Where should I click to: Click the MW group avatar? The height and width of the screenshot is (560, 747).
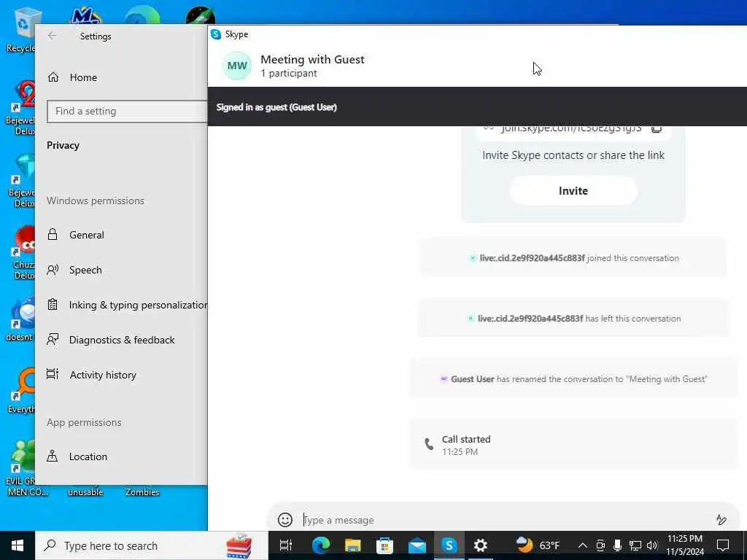click(x=237, y=66)
